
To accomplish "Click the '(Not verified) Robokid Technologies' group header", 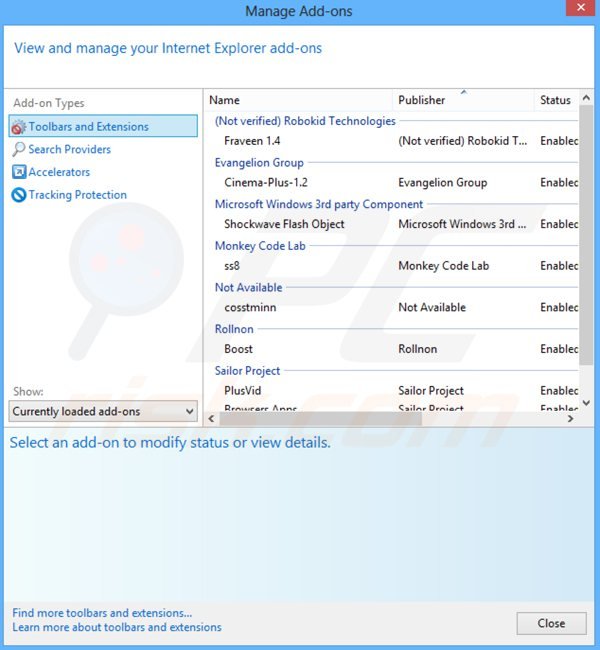I will coord(305,121).
